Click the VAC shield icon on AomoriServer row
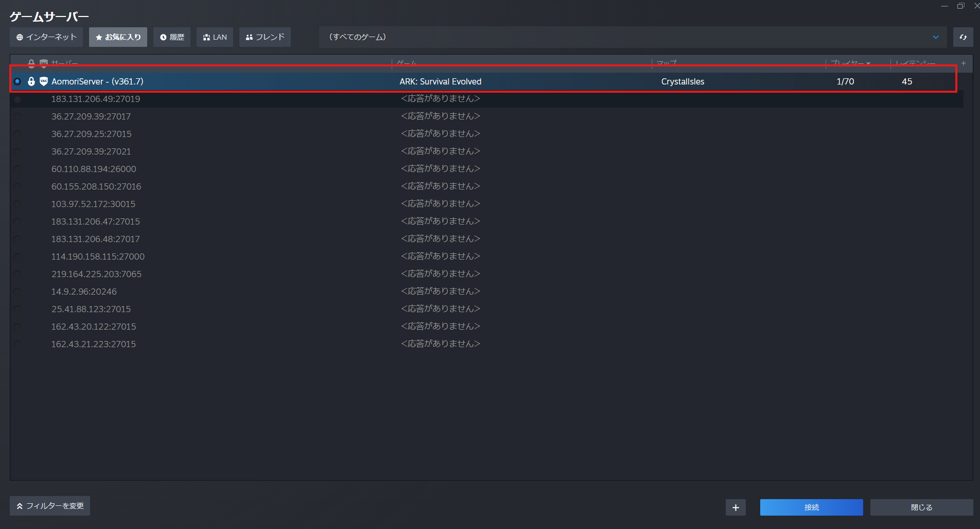980x529 pixels. point(44,81)
